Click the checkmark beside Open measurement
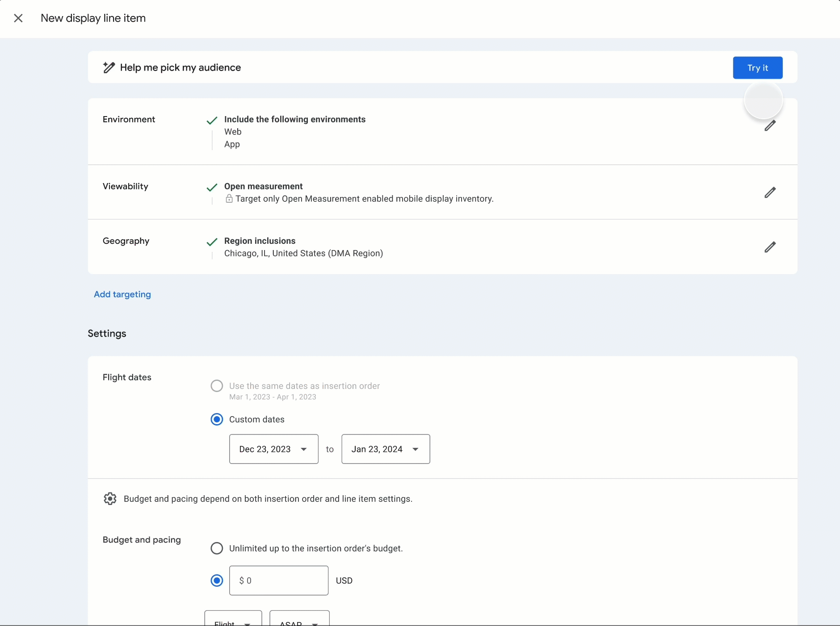The image size is (840, 626). (x=212, y=187)
